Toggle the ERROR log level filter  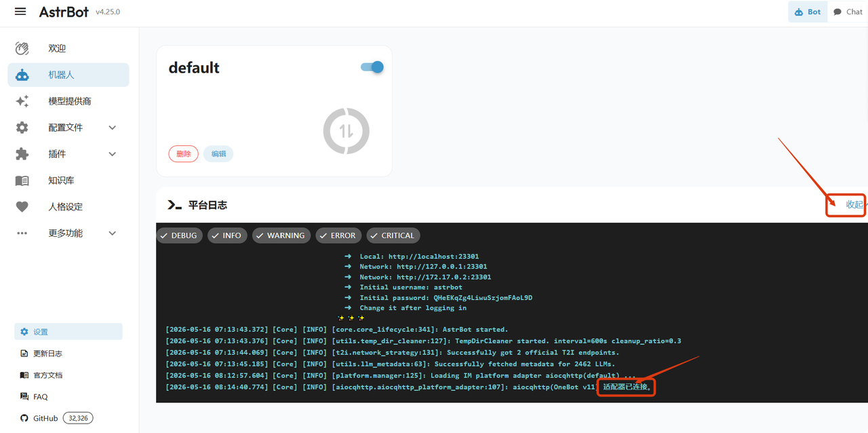point(338,236)
